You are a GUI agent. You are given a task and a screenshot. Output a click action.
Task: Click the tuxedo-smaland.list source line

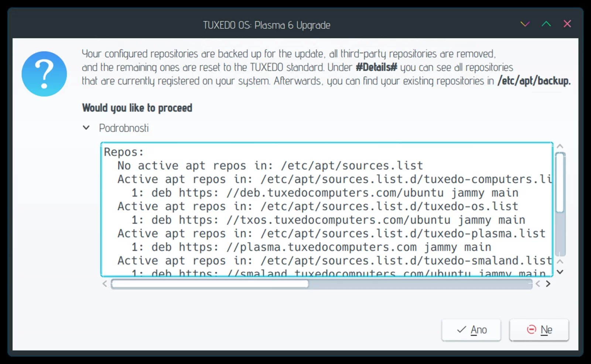(x=335, y=261)
